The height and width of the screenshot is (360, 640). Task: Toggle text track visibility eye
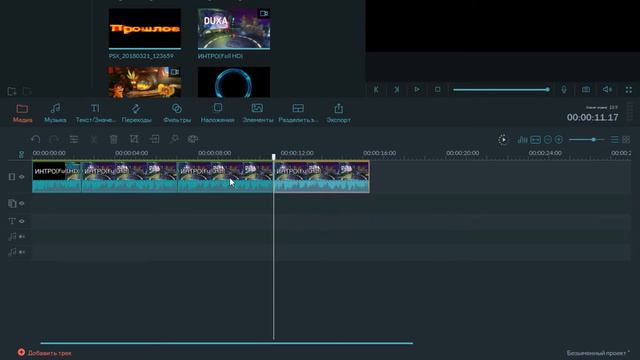click(x=22, y=221)
